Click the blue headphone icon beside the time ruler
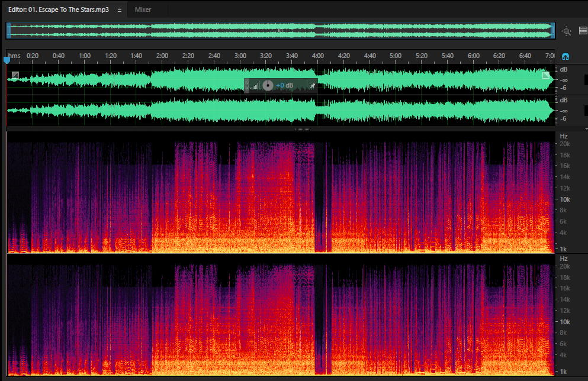Screen dimensions: 588x381 coord(565,57)
